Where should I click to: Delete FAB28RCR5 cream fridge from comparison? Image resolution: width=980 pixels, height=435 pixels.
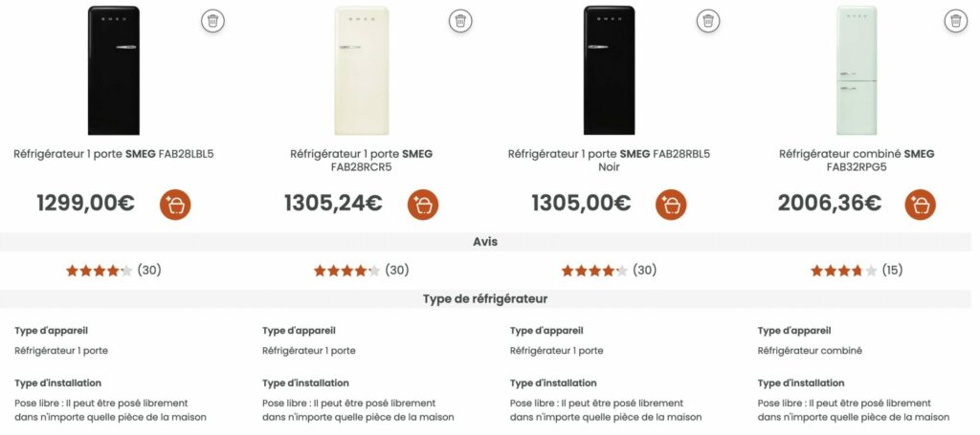tap(460, 21)
